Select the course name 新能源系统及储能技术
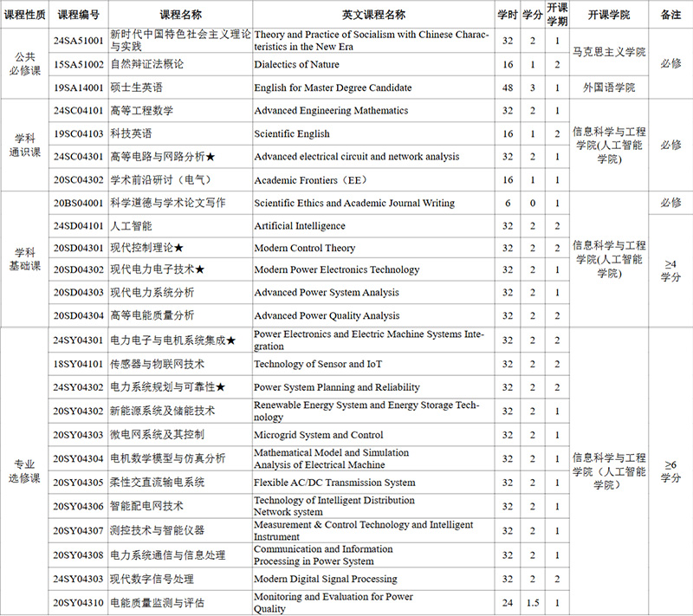 [163, 411]
